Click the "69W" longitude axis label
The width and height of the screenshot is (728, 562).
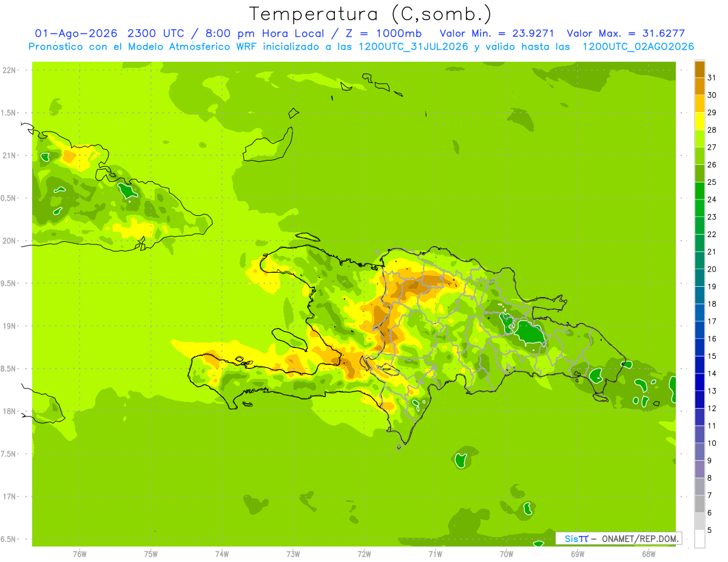click(x=578, y=554)
